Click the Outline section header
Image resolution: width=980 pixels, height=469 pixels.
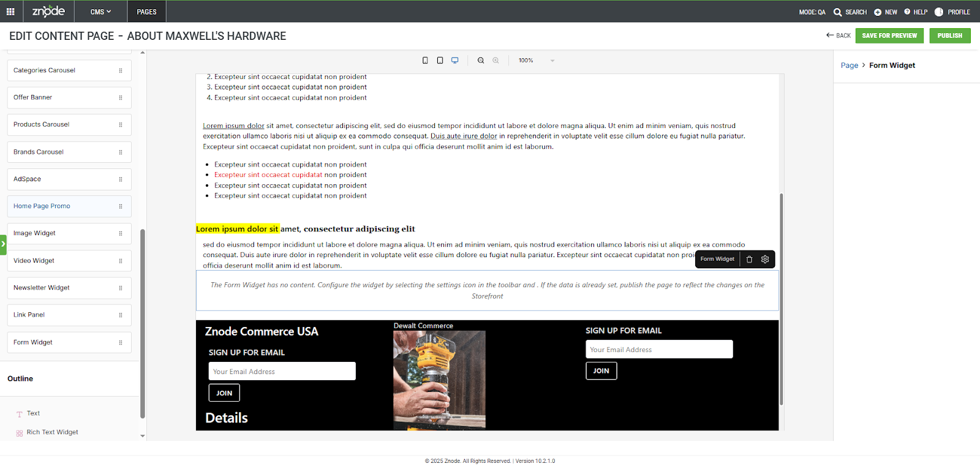click(20, 379)
